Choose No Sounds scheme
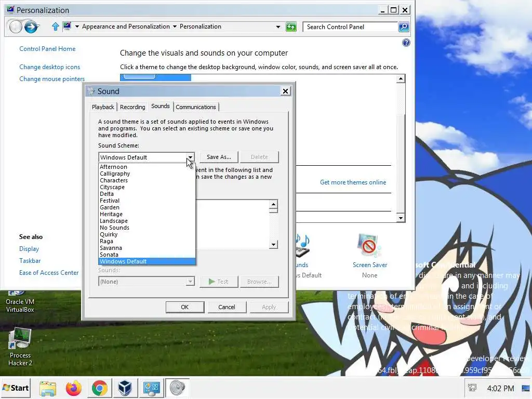This screenshot has width=532, height=399. click(x=147, y=228)
